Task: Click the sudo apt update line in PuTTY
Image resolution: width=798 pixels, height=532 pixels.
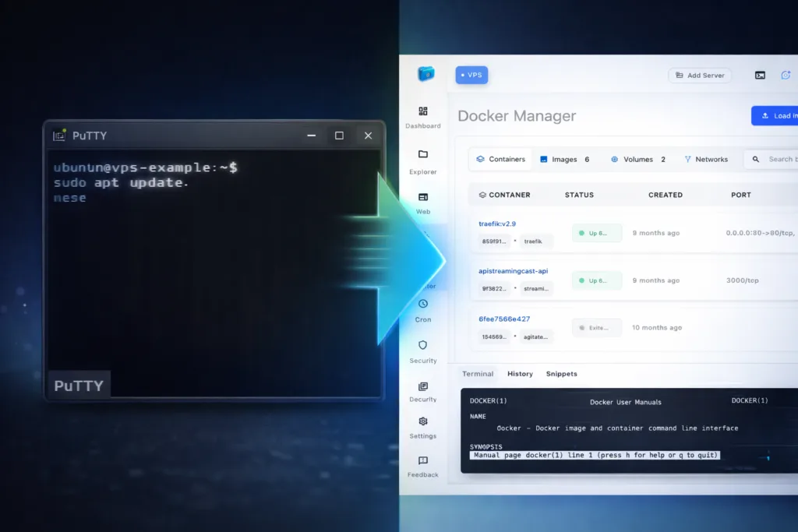Action: (121, 182)
